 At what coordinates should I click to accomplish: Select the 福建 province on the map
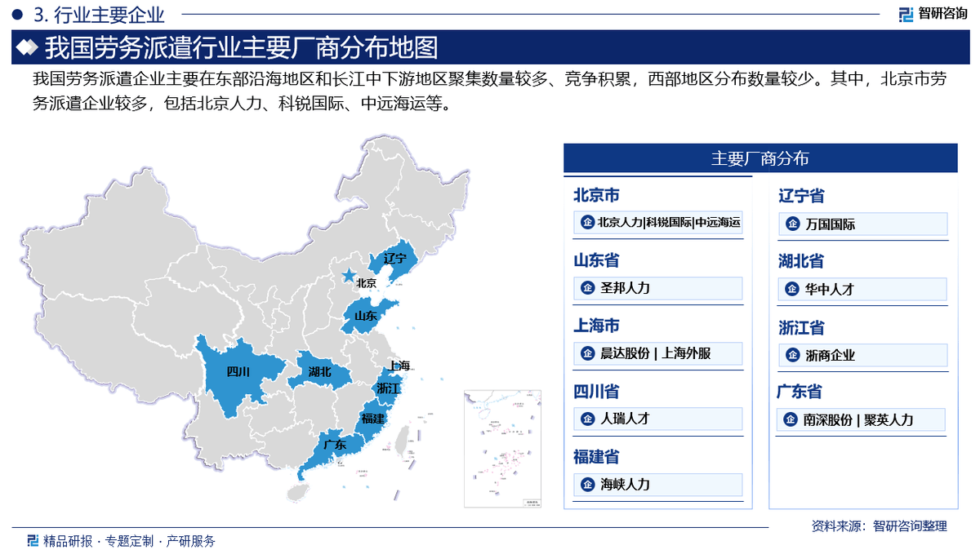372,419
